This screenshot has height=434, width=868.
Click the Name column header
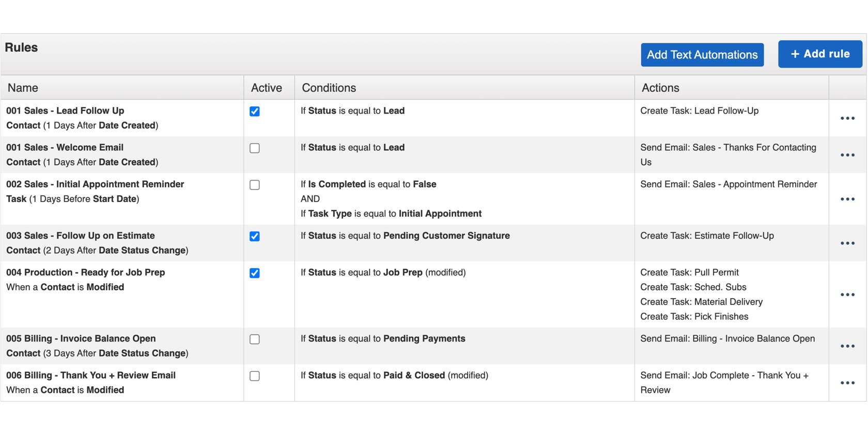point(23,88)
